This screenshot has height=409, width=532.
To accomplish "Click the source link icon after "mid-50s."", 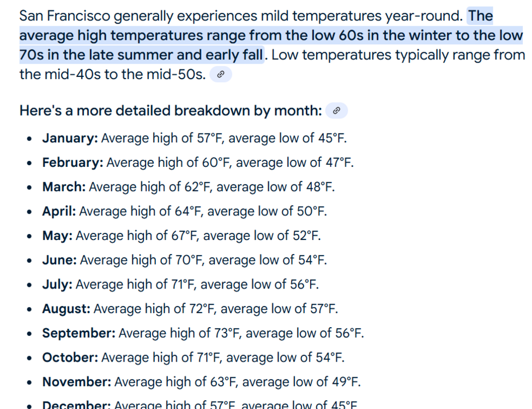I will pyautogui.click(x=220, y=75).
